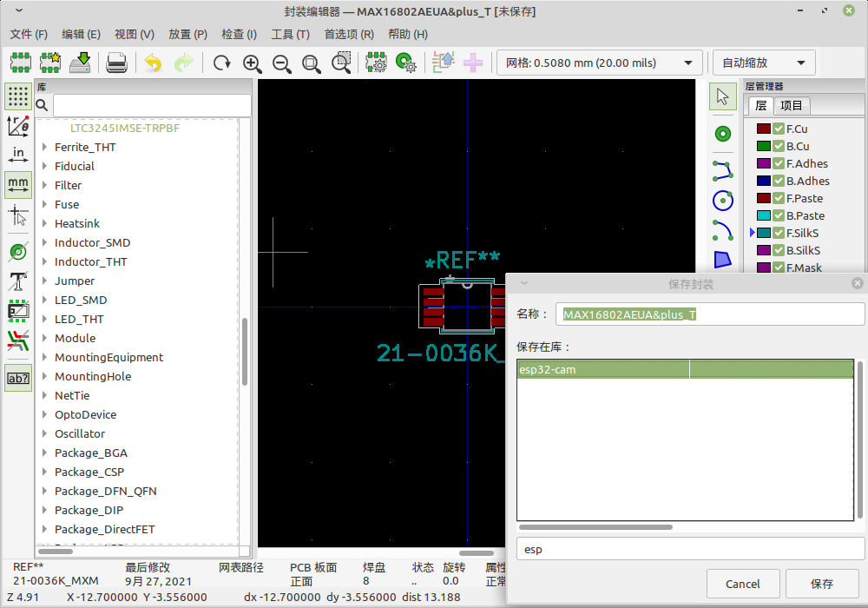This screenshot has height=608, width=868.
Task: Click the load footprint from board icon
Action: coord(444,63)
